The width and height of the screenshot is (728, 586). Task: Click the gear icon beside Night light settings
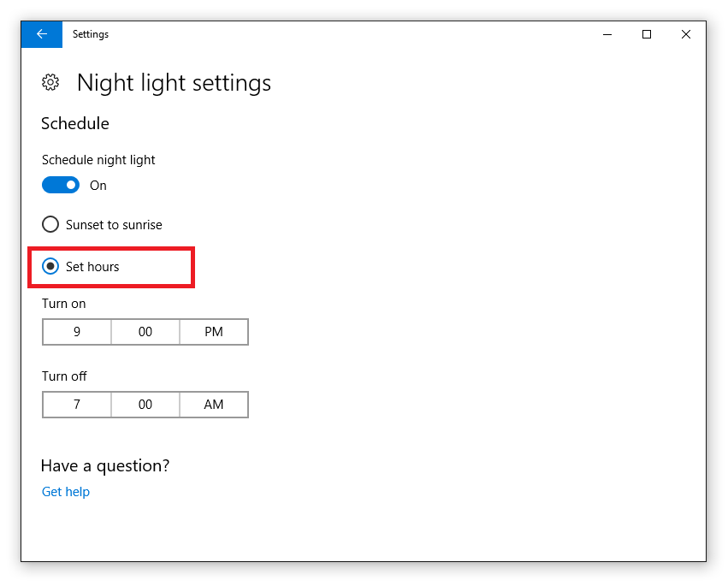click(50, 83)
